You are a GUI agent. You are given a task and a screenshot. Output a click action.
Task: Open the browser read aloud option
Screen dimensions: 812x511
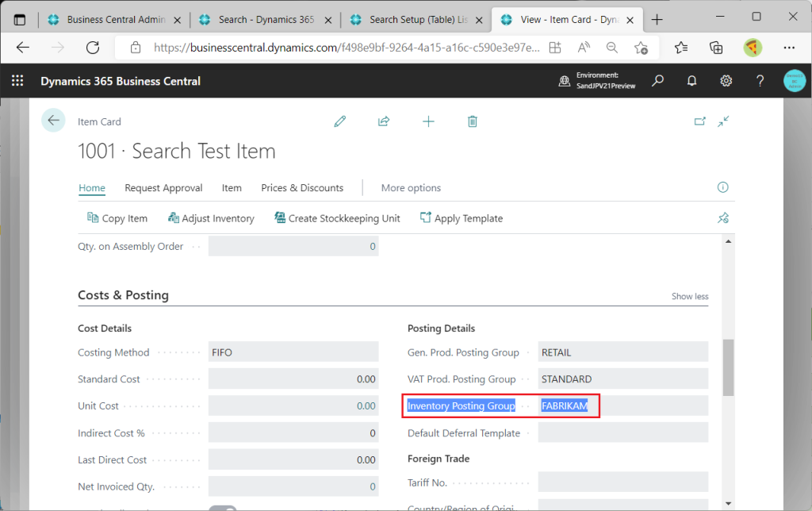tap(584, 48)
